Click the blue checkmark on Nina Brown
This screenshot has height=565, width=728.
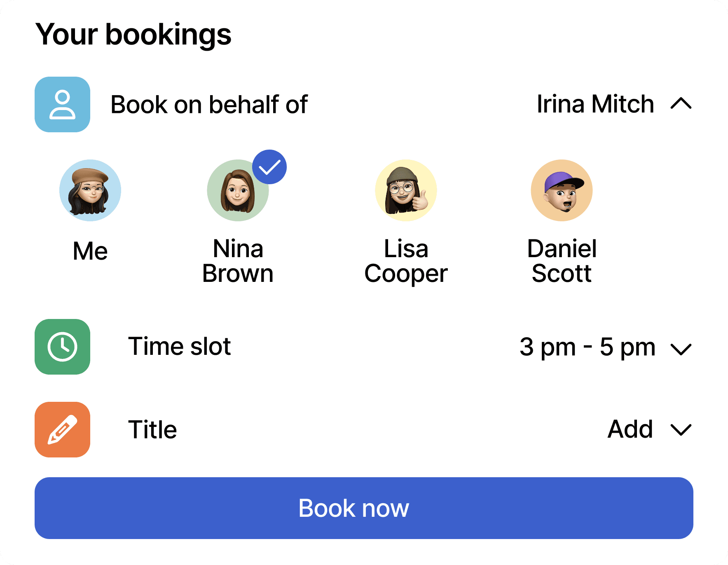tap(270, 166)
